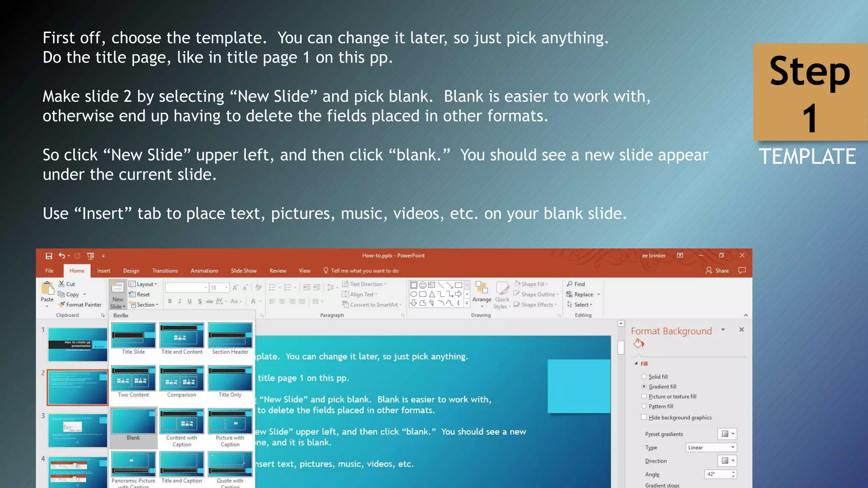Viewport: 868px width, 488px height.
Task: Switch to the Insert ribbon tab
Action: [x=103, y=271]
